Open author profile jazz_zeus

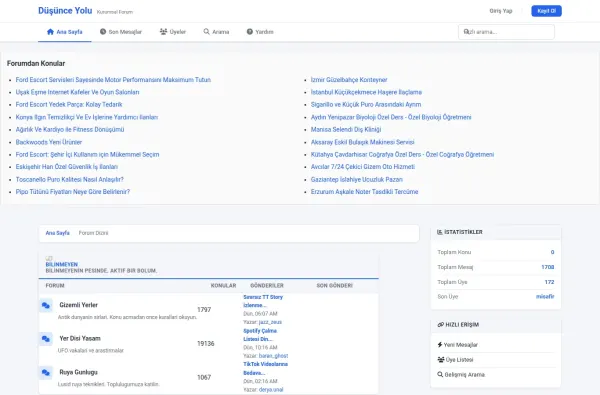(270, 322)
